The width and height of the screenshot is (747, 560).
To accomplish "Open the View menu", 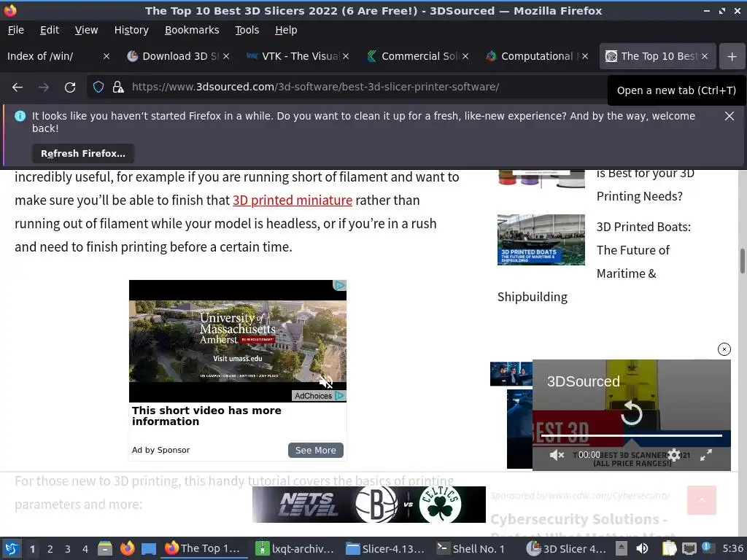I will pos(86,30).
